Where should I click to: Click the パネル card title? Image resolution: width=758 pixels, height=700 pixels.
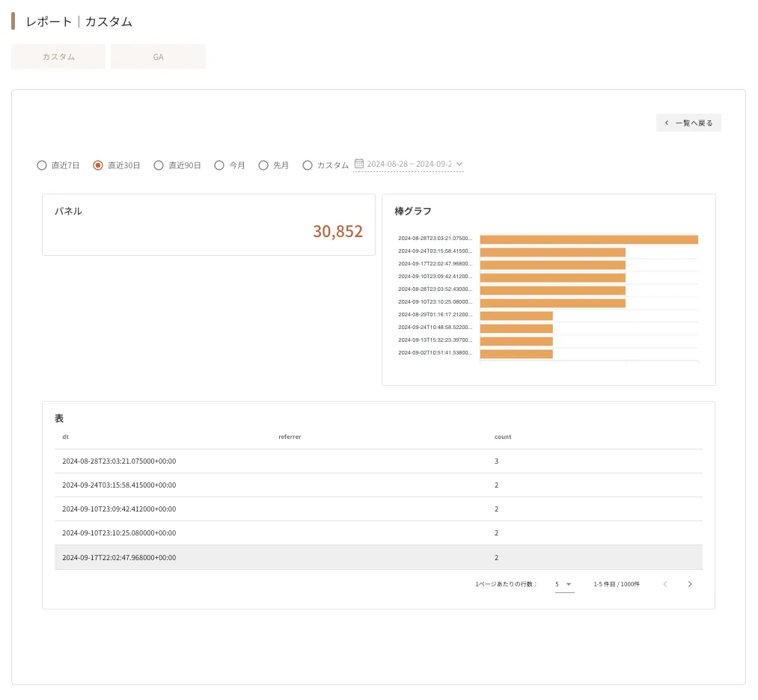click(68, 211)
